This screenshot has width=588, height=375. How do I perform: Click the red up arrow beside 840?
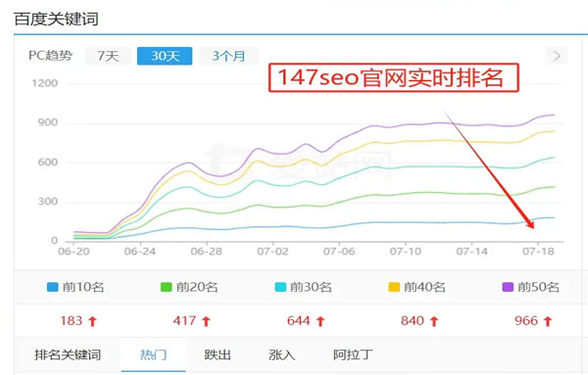click(x=434, y=321)
